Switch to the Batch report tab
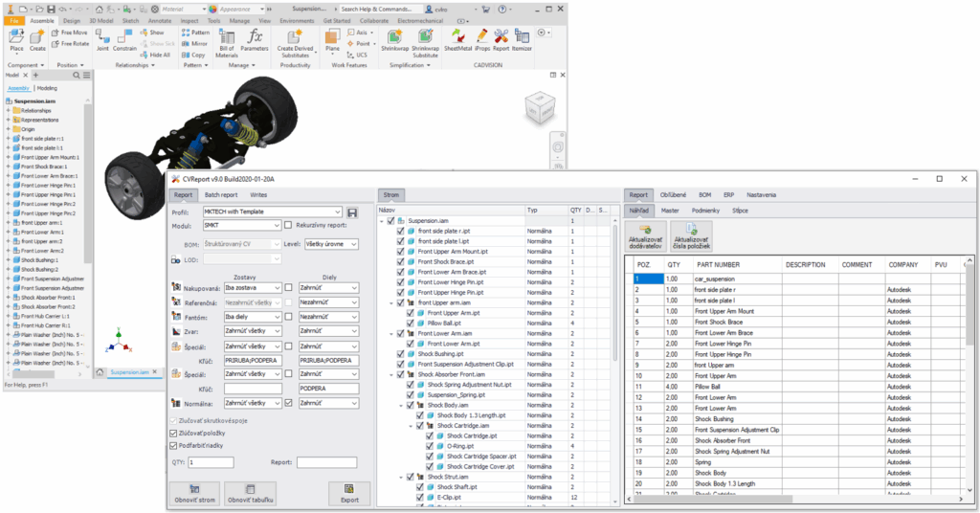The width and height of the screenshot is (980, 513). (221, 195)
